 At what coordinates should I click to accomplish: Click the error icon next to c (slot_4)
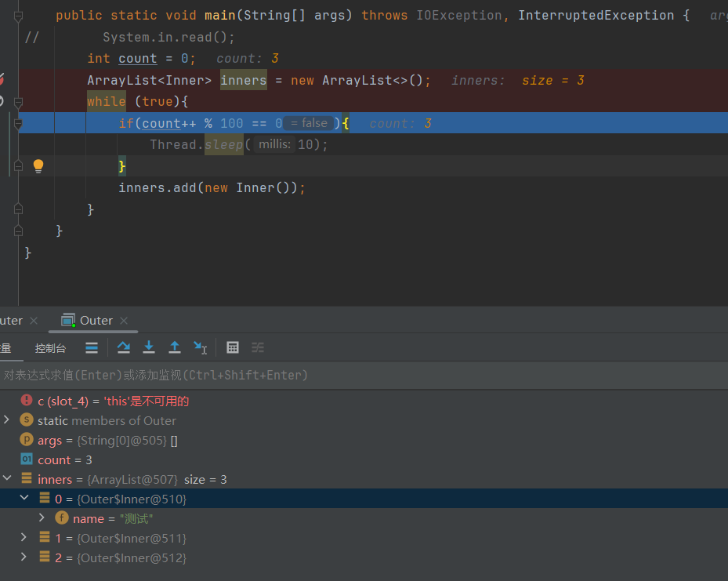[x=27, y=400]
